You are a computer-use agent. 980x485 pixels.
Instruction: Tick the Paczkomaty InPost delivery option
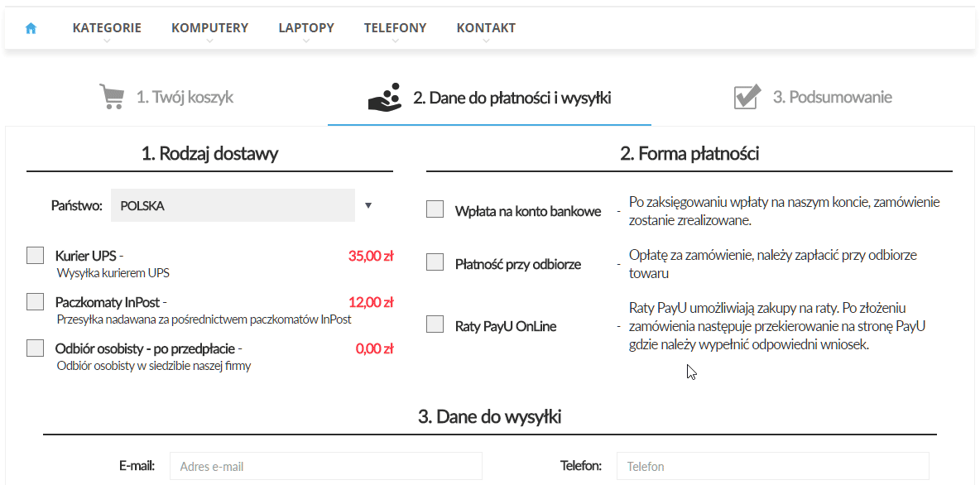(x=35, y=302)
